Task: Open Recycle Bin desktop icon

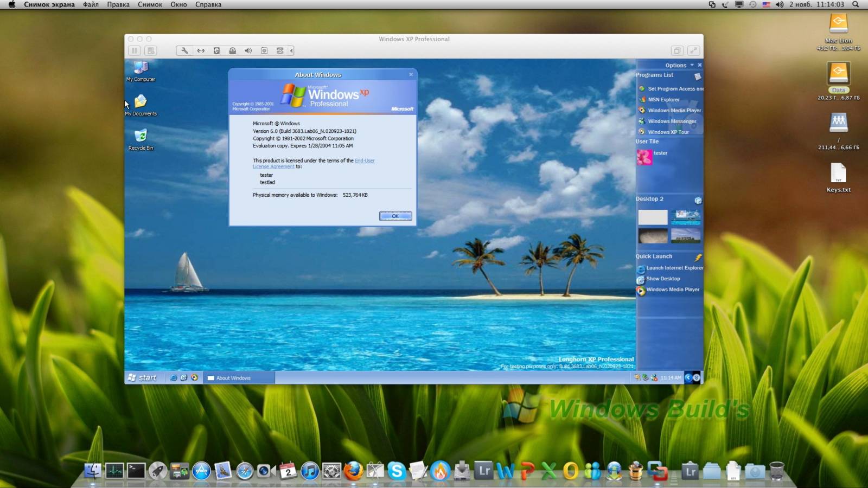Action: pyautogui.click(x=141, y=139)
